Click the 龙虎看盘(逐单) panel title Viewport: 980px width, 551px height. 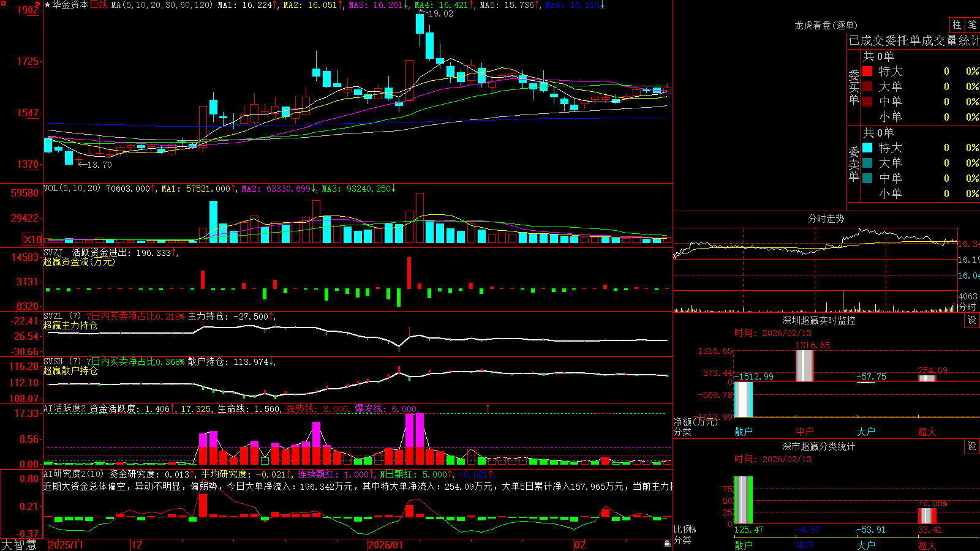pos(826,25)
